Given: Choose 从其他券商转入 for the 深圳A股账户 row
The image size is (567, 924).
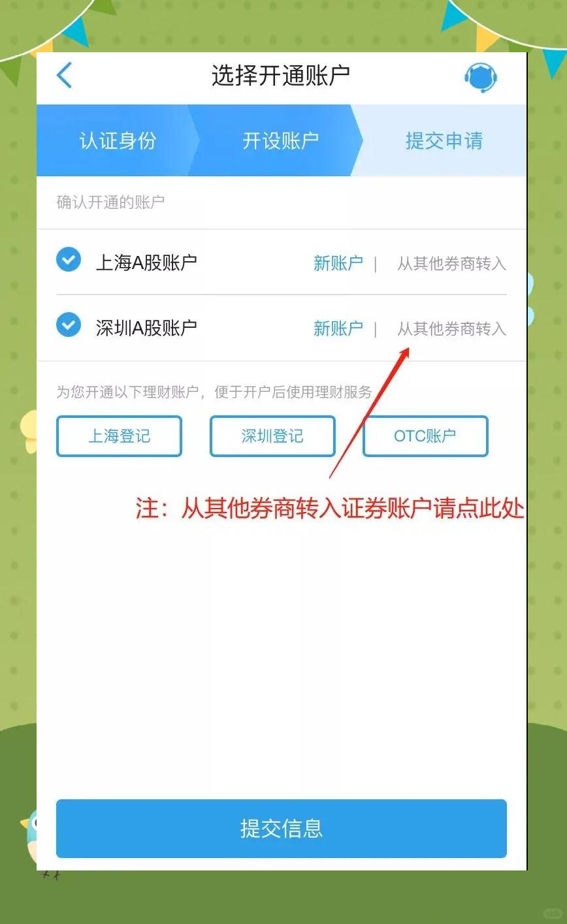Looking at the screenshot, I should click(452, 328).
